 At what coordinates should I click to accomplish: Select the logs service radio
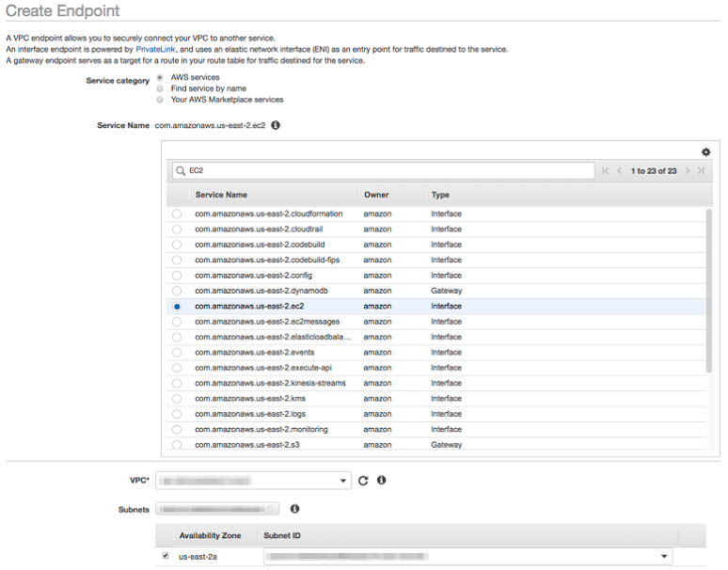click(177, 414)
